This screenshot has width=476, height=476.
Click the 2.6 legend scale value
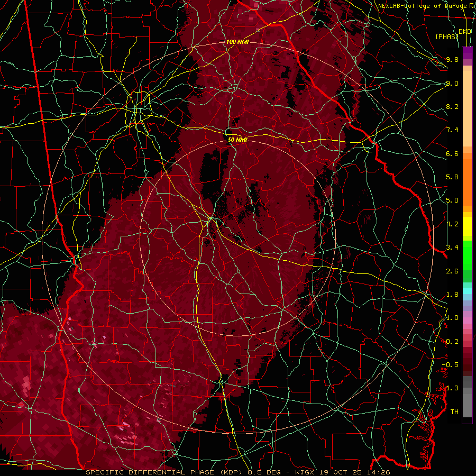pos(452,271)
